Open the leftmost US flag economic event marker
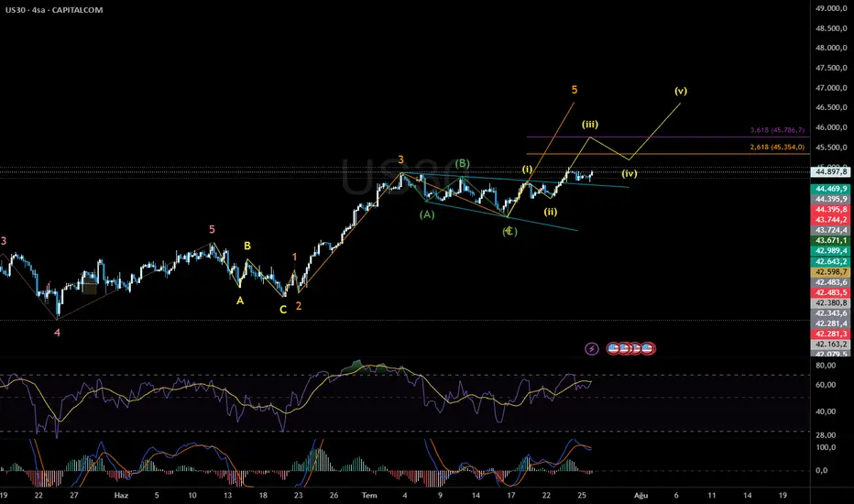 coord(613,348)
